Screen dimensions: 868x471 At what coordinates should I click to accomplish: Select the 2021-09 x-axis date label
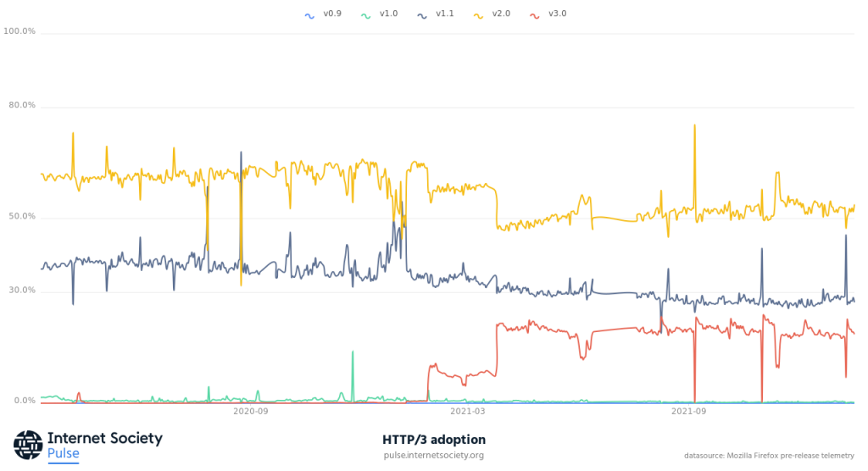point(688,412)
